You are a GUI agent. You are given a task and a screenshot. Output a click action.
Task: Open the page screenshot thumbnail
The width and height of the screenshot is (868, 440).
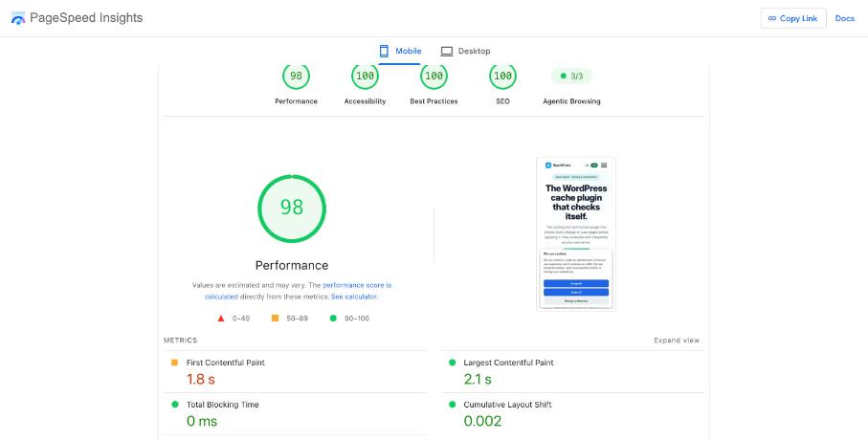[576, 234]
